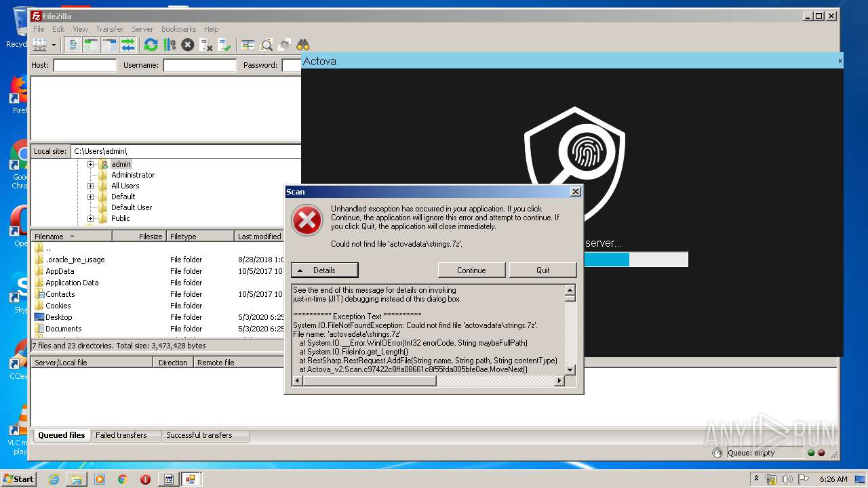Sort by the Filetype column header

(x=201, y=237)
